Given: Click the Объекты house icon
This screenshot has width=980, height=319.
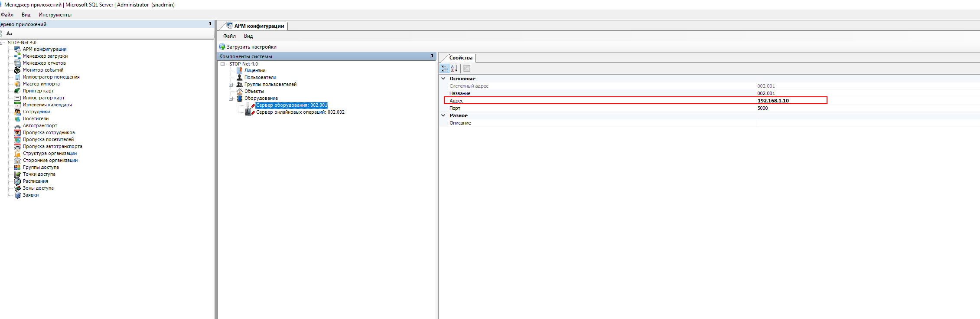Looking at the screenshot, I should point(239,91).
